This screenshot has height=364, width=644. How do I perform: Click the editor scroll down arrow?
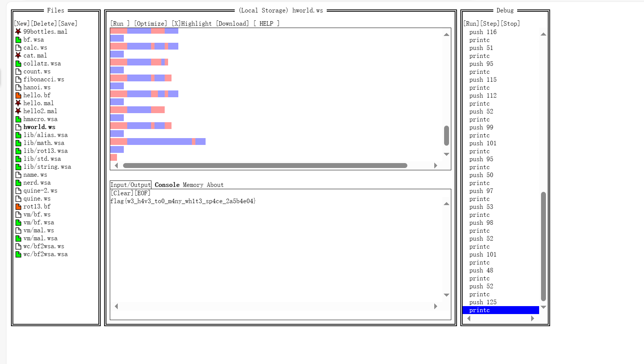coord(446,154)
